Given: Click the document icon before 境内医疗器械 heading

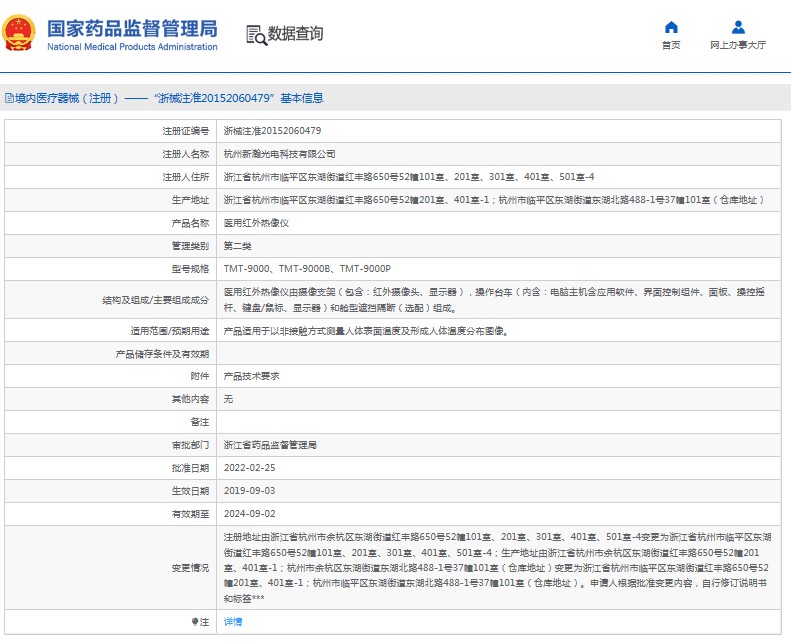Looking at the screenshot, I should 9,98.
